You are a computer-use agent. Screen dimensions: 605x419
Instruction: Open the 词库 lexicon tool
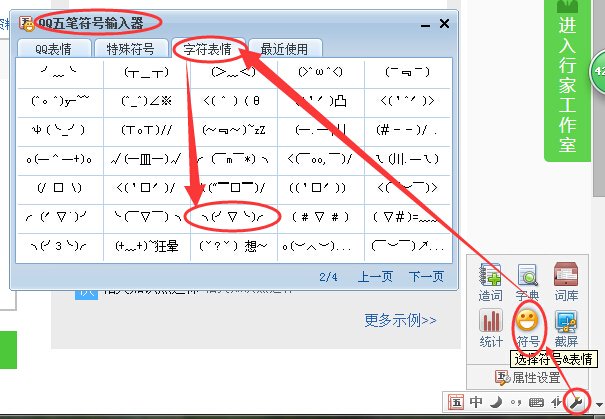(566, 282)
